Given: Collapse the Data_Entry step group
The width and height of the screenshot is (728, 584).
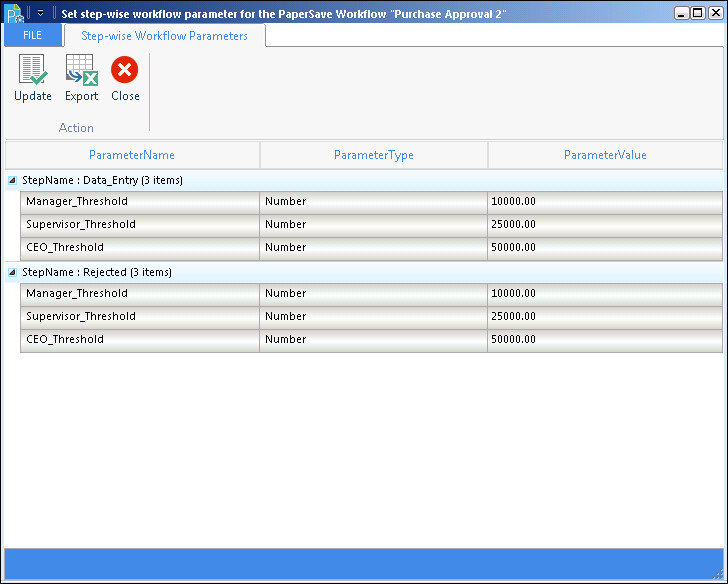Looking at the screenshot, I should [x=13, y=181].
